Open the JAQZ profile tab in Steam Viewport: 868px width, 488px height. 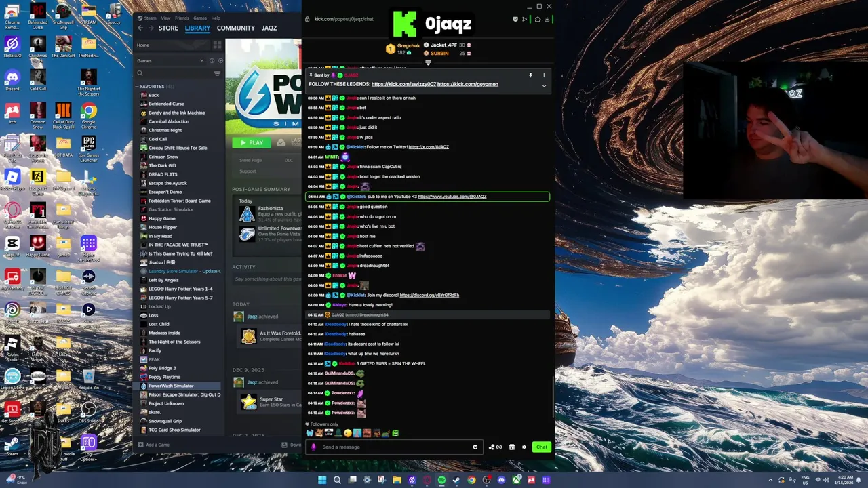269,28
